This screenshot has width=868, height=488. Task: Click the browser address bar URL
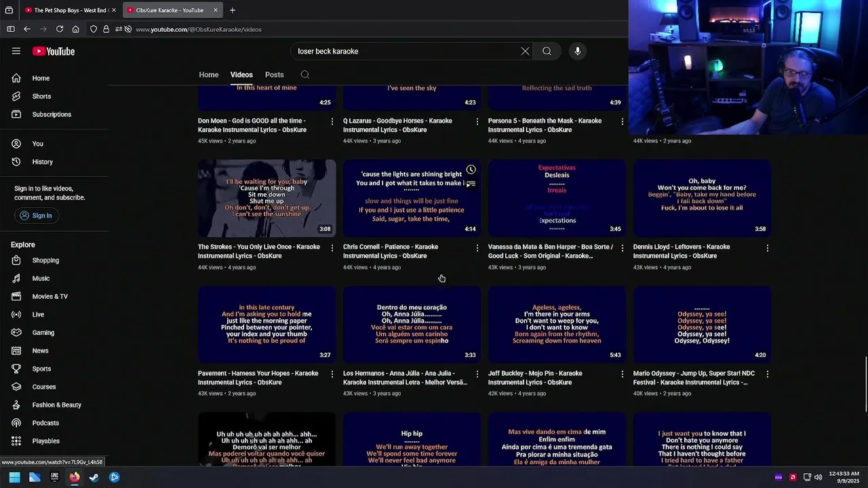pos(198,29)
